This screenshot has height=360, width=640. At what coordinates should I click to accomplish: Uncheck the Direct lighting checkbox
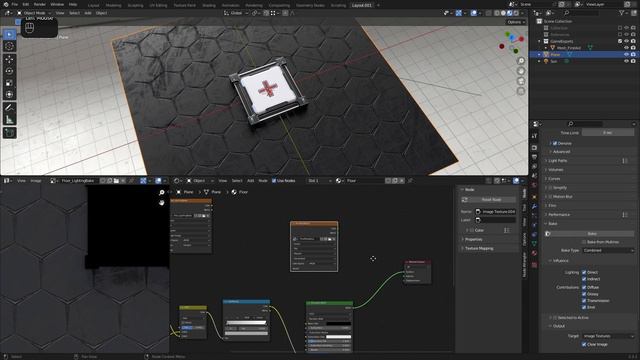[x=584, y=272]
